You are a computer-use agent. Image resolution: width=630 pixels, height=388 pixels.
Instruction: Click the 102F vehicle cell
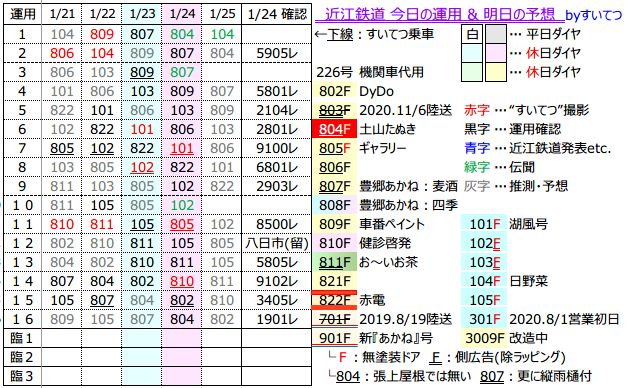pos(484,243)
